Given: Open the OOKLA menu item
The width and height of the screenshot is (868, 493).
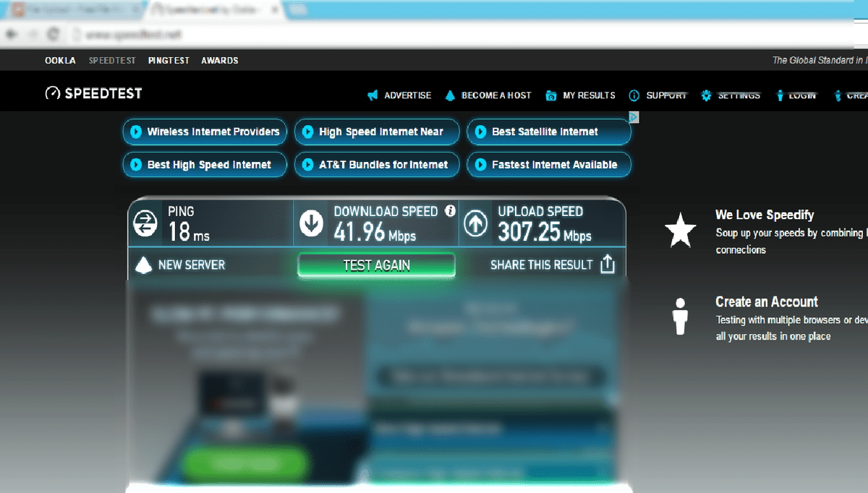Looking at the screenshot, I should (x=60, y=61).
